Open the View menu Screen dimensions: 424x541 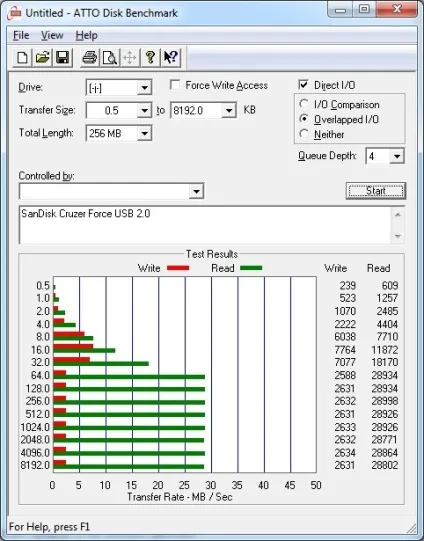52,35
